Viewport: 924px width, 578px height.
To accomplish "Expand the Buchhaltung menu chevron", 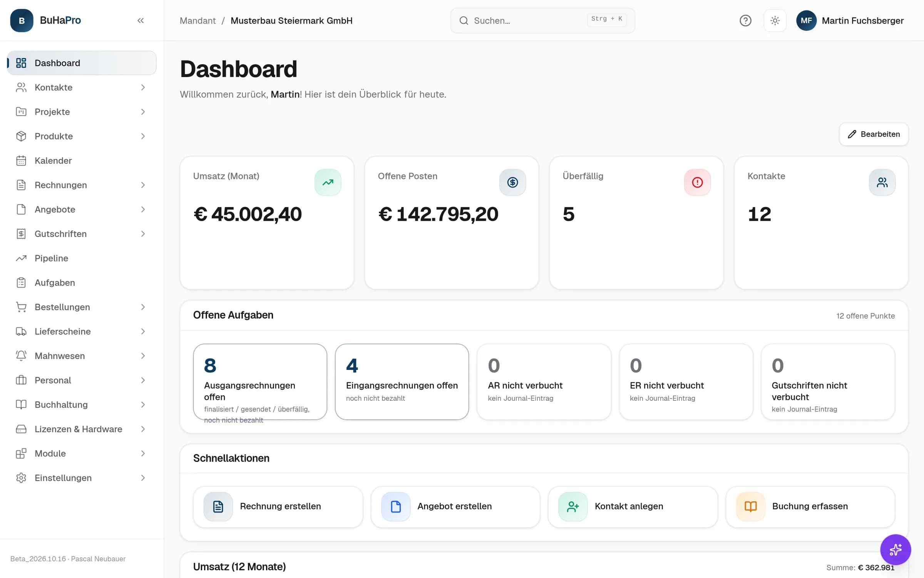I will pyautogui.click(x=143, y=405).
